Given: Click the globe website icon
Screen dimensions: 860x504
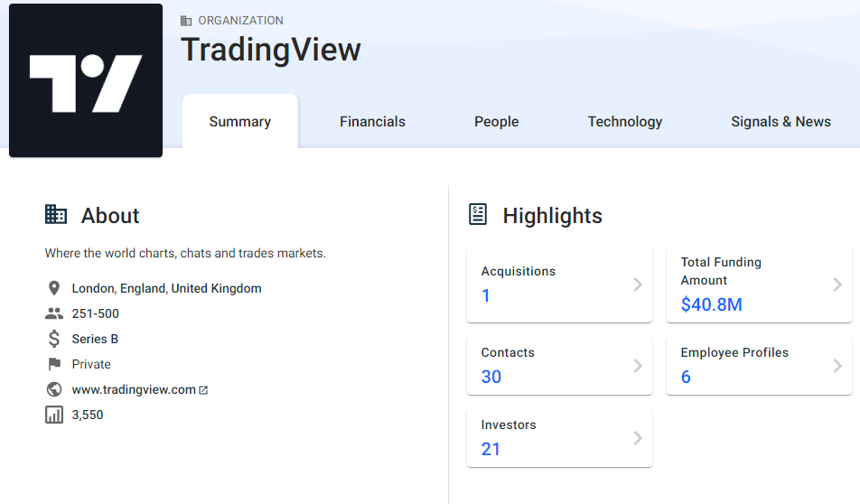Looking at the screenshot, I should coord(54,388).
